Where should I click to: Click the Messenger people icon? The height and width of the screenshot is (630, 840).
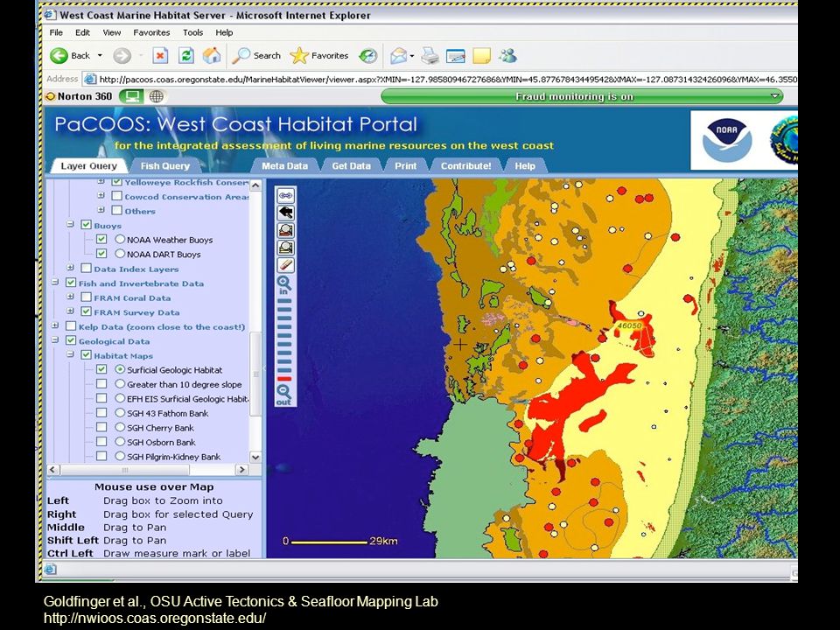point(507,55)
